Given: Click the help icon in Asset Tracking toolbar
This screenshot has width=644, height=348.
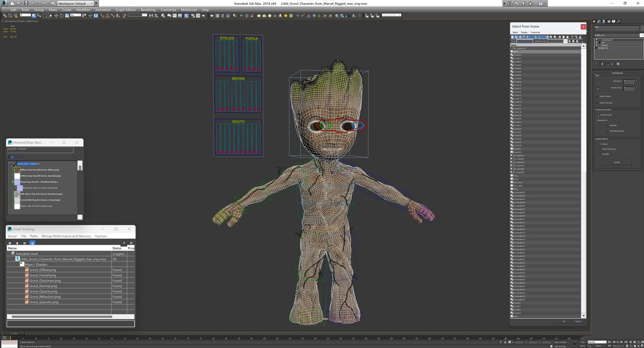Looking at the screenshot, I should (124, 243).
